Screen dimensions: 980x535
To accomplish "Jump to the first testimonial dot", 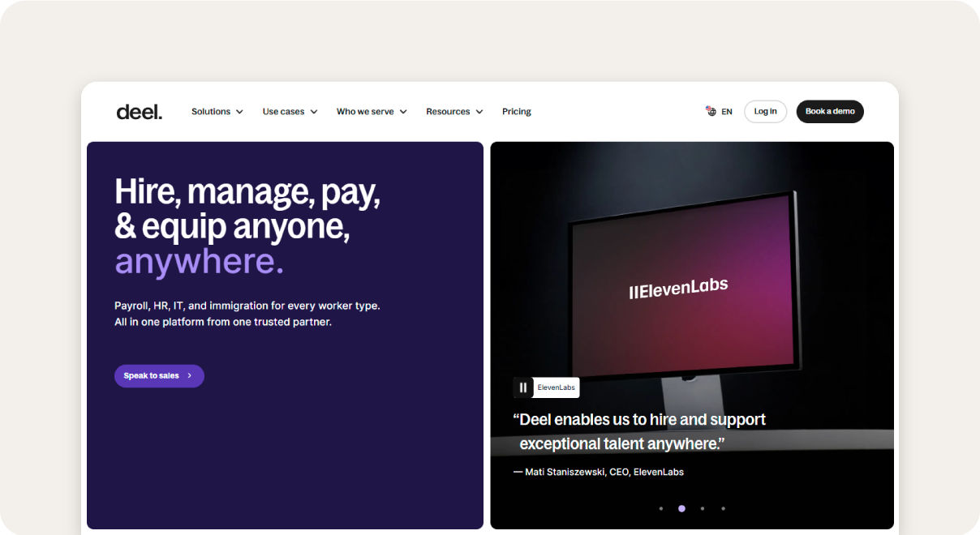I will point(660,508).
